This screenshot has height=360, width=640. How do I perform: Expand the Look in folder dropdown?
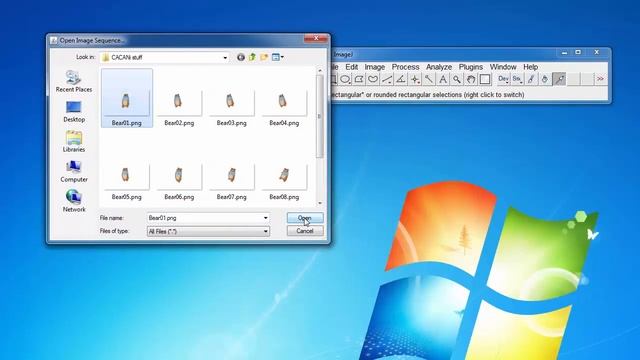(225, 58)
